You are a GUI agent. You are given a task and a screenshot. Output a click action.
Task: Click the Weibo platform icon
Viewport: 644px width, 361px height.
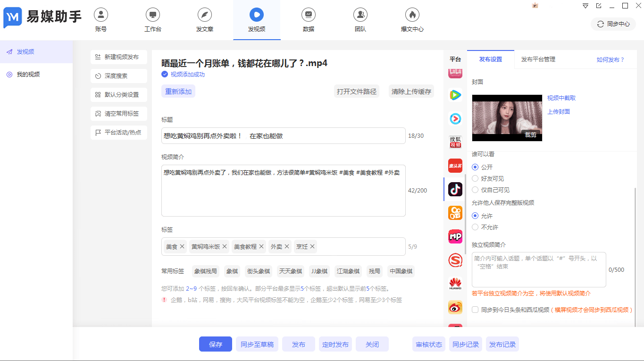(x=455, y=307)
